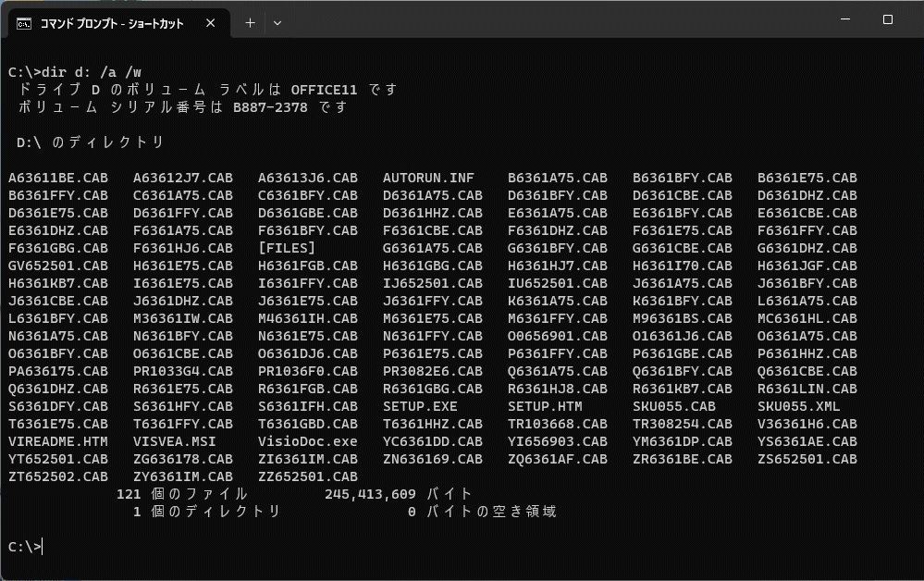
Task: Click the F6361HJ6.CAB file name
Action: coord(183,248)
